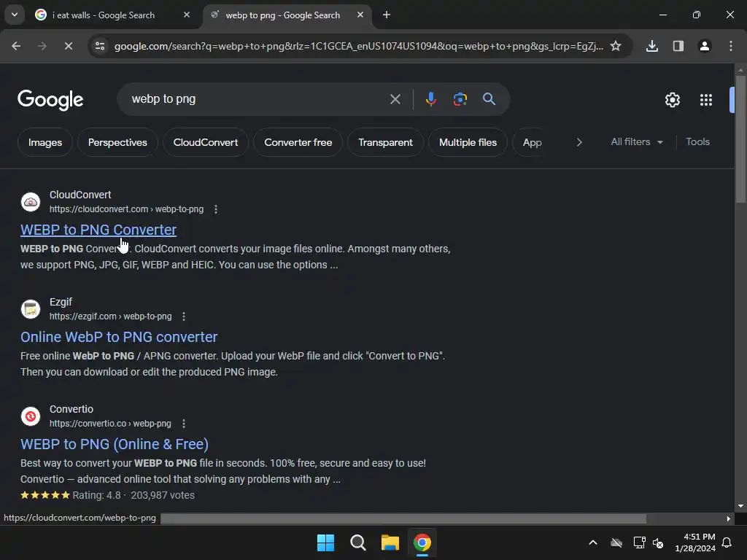
Task: Click the Google search input field
Action: coord(258,99)
